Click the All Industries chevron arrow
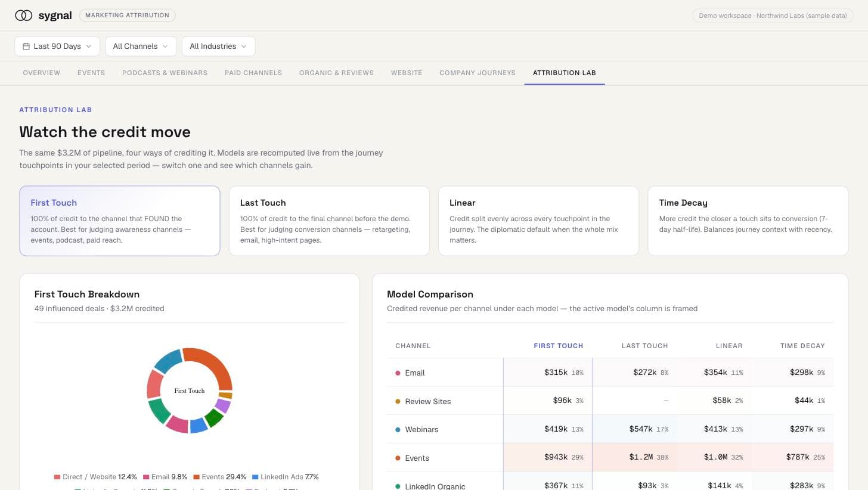This screenshot has width=868, height=490. tap(243, 46)
